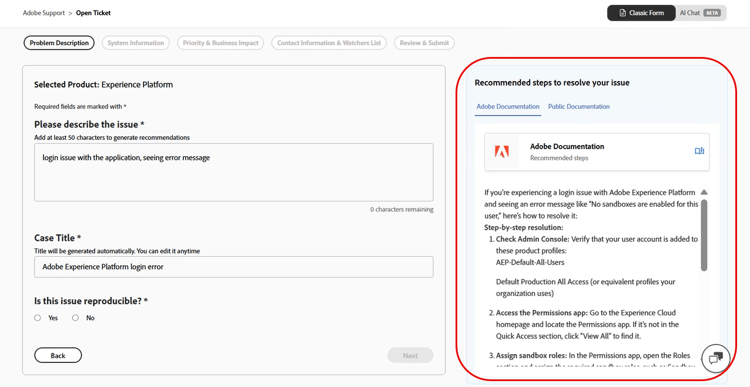The image size is (750, 387).
Task: Click the BETA badge next to AI Chat
Action: pos(712,13)
